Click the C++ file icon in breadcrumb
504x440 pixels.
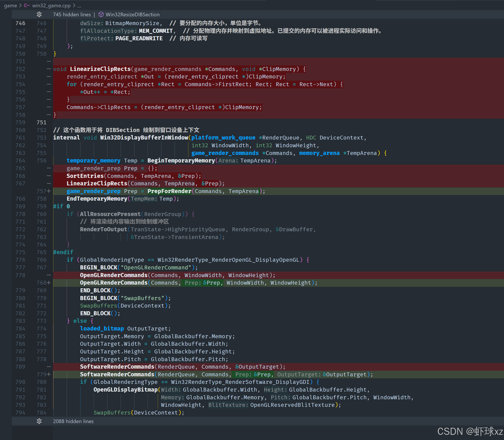(27, 5)
